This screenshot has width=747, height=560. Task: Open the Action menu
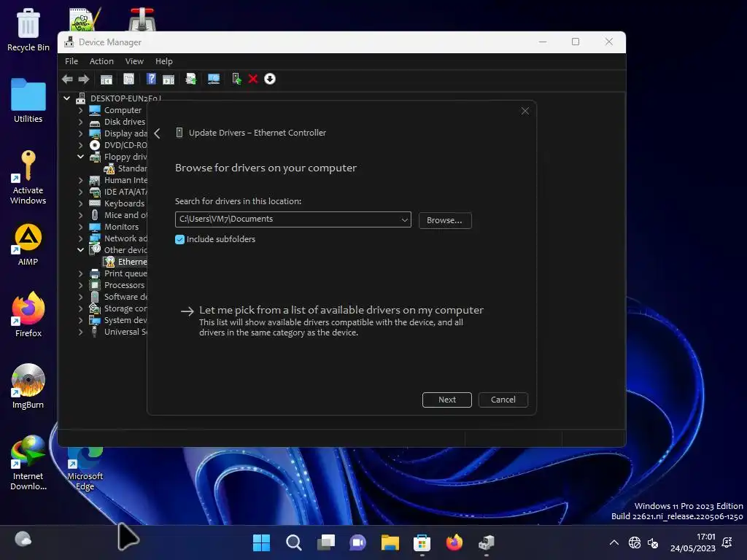(x=101, y=61)
